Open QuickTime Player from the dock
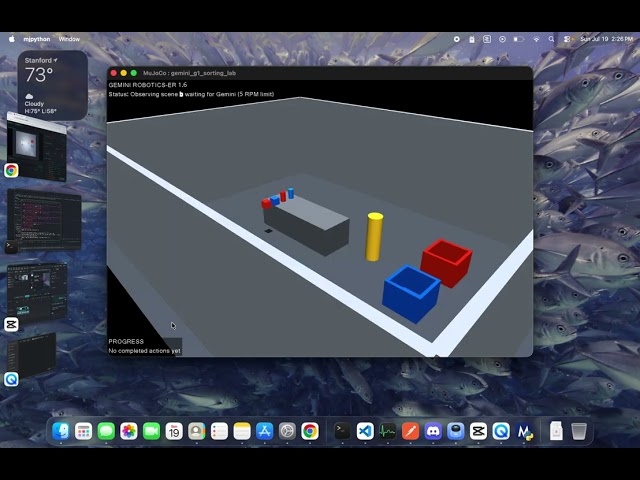640x480 pixels. click(x=501, y=431)
